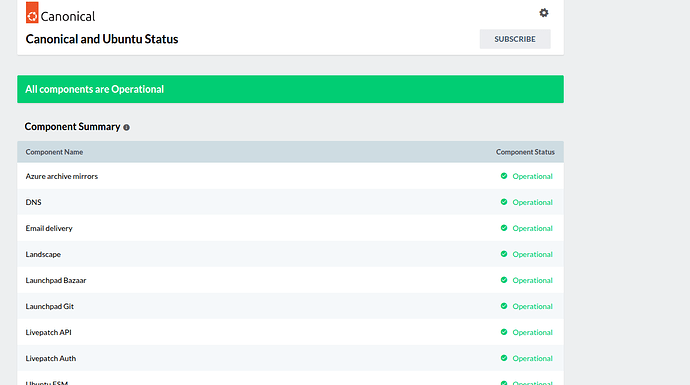Click the Operational status text for Landscape
The width and height of the screenshot is (690, 385).
[x=532, y=254]
